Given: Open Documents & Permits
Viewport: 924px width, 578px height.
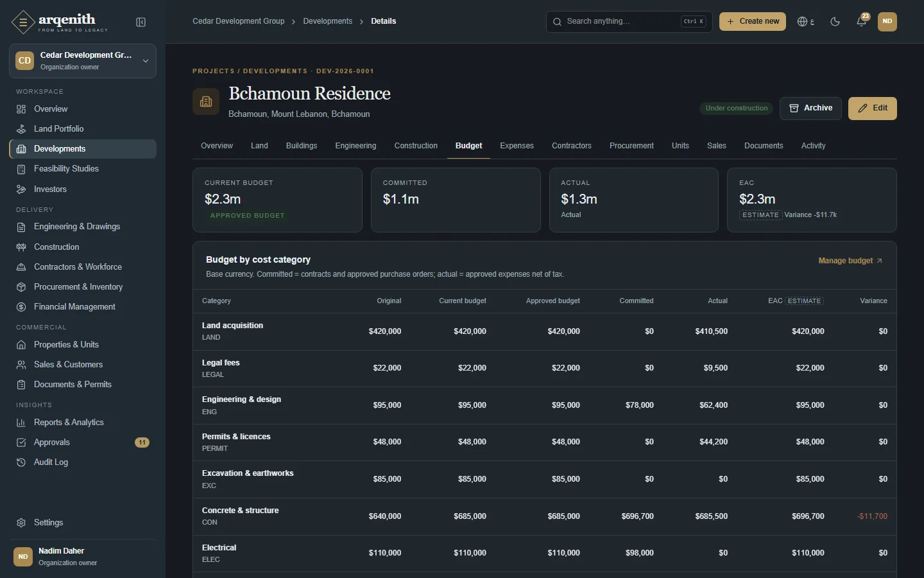Looking at the screenshot, I should [83, 385].
